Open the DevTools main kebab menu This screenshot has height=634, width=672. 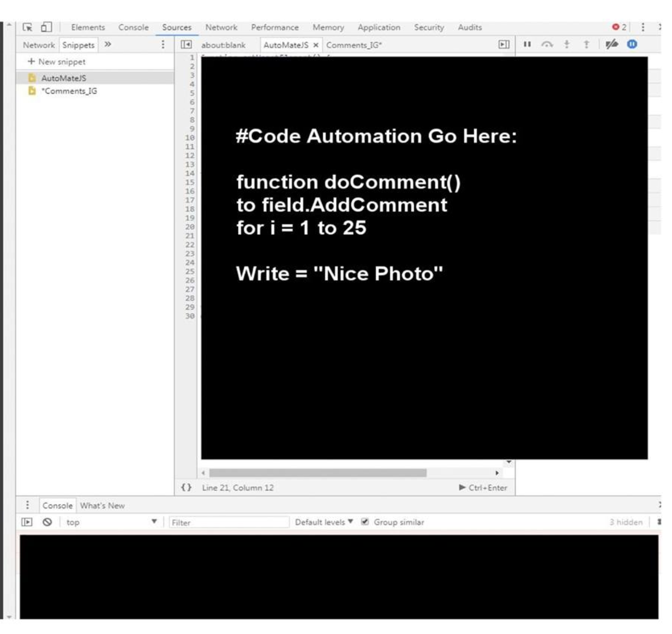point(643,27)
